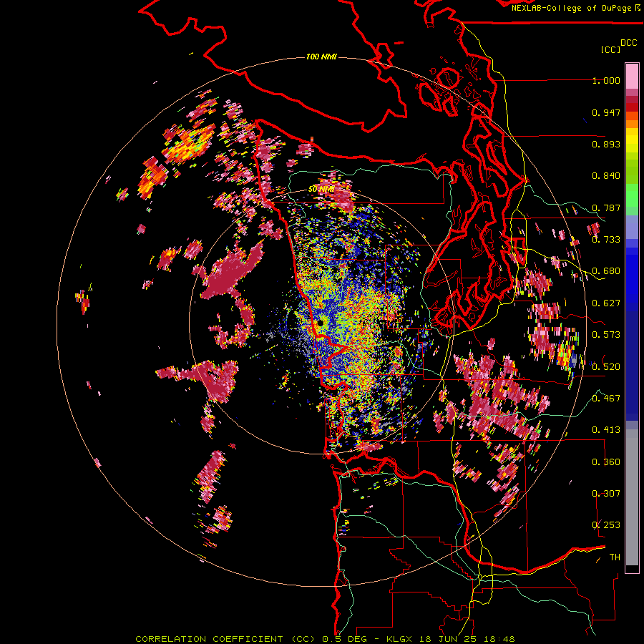
Task: Click the DCC label above the color scale
Action: [629, 43]
